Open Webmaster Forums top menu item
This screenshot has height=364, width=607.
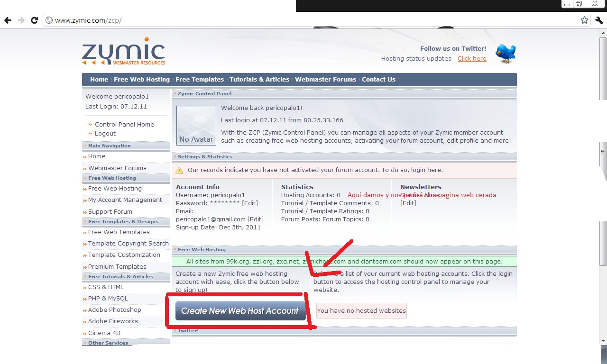pyautogui.click(x=325, y=80)
